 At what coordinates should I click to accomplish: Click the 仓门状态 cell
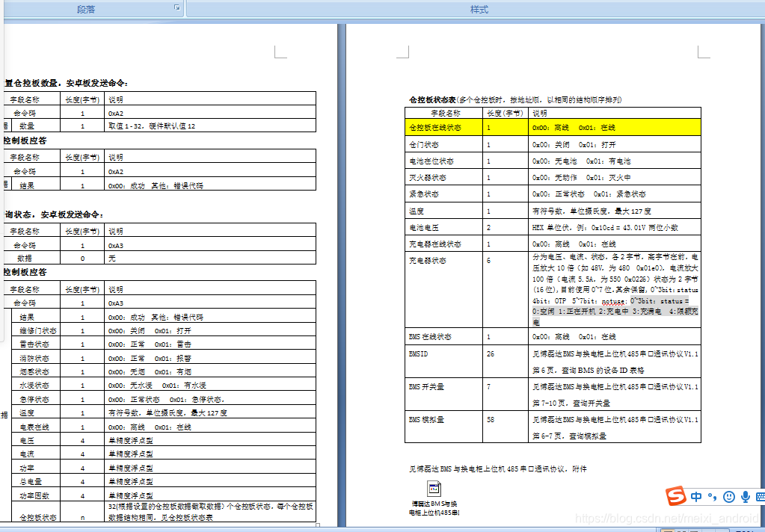[443, 144]
